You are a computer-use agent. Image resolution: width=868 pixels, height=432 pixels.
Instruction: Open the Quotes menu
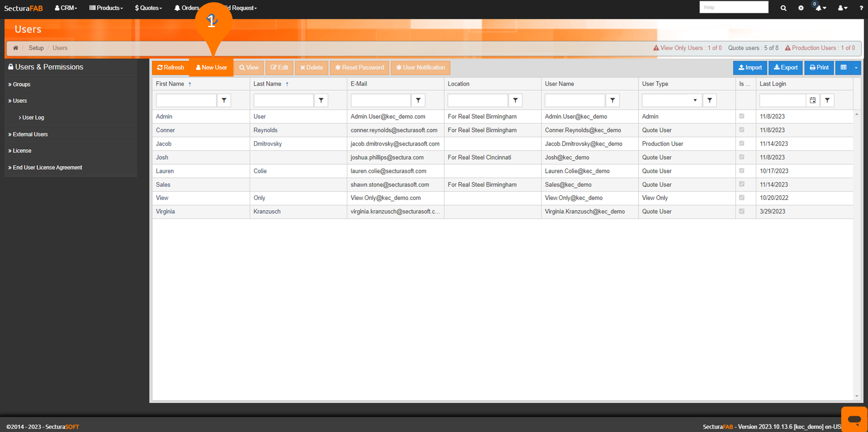pos(148,8)
